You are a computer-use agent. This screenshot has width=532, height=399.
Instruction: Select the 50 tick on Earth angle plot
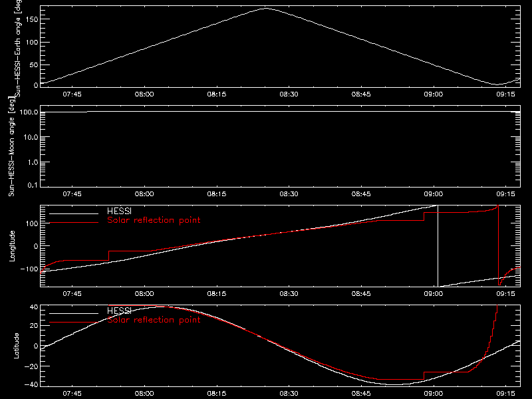point(34,65)
